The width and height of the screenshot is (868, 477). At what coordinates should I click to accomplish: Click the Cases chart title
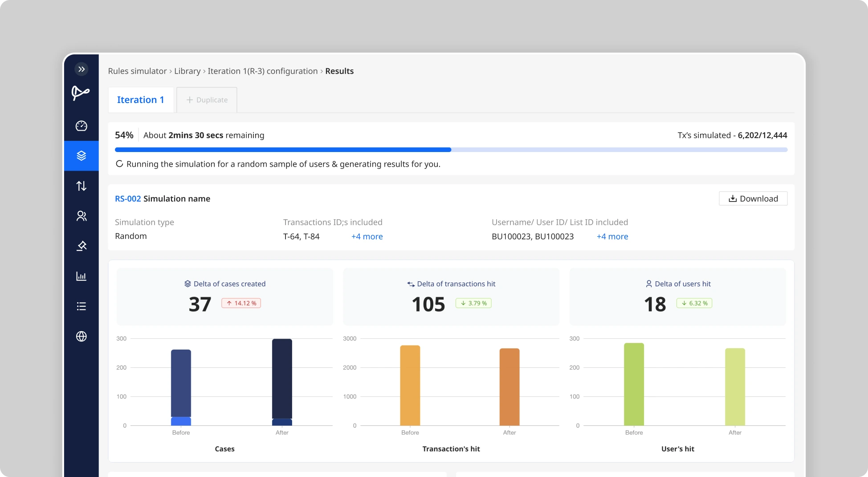coord(224,449)
